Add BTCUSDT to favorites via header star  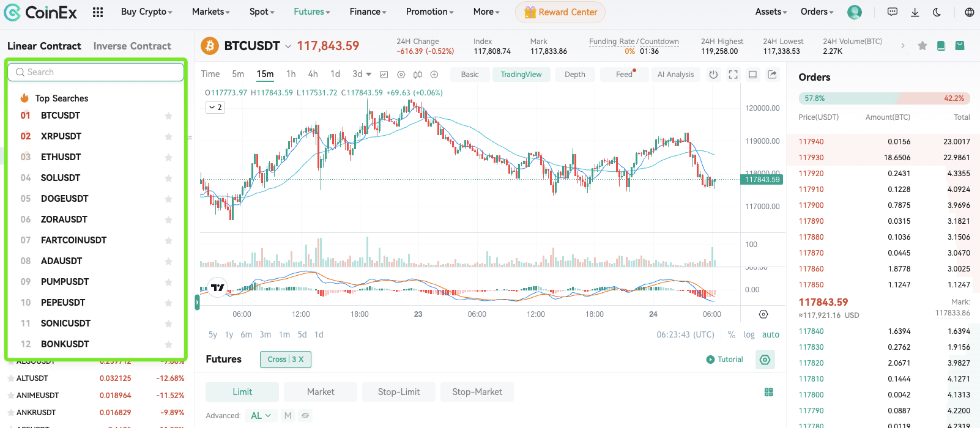coord(922,46)
